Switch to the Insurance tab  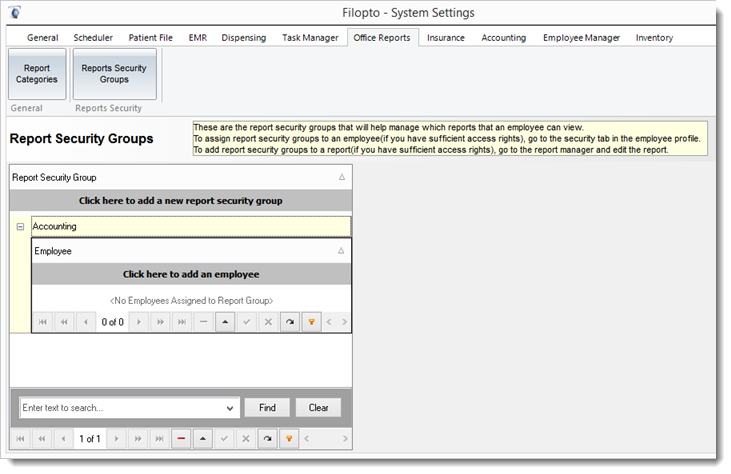pos(446,38)
